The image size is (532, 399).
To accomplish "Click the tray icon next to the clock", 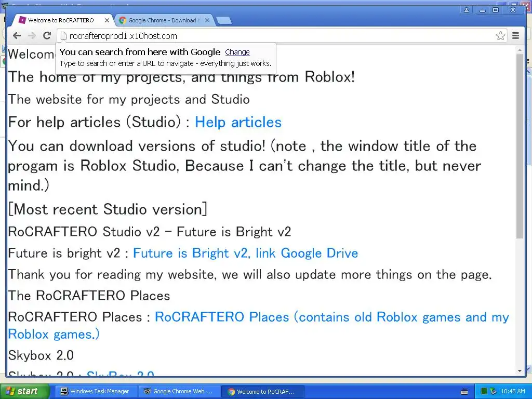I will tap(494, 392).
